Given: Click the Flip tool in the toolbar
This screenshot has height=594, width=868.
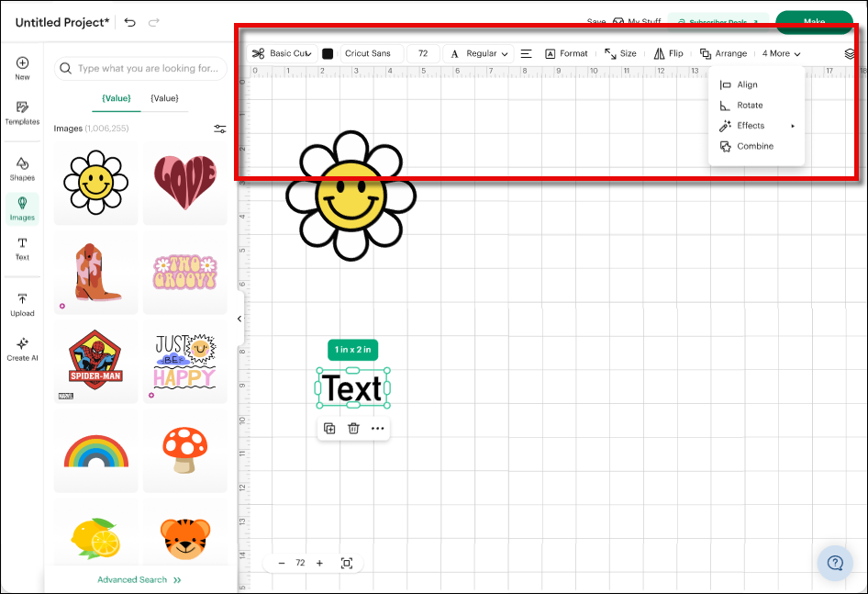Looking at the screenshot, I should (x=669, y=53).
